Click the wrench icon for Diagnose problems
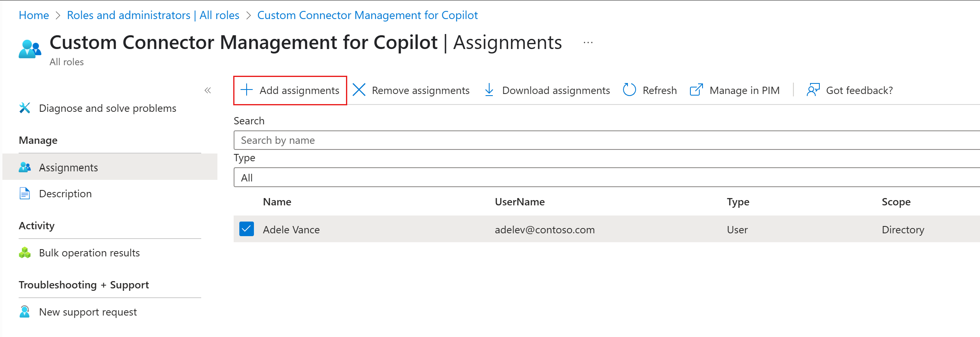Screen dimensions: 980x337 pyautogui.click(x=25, y=108)
